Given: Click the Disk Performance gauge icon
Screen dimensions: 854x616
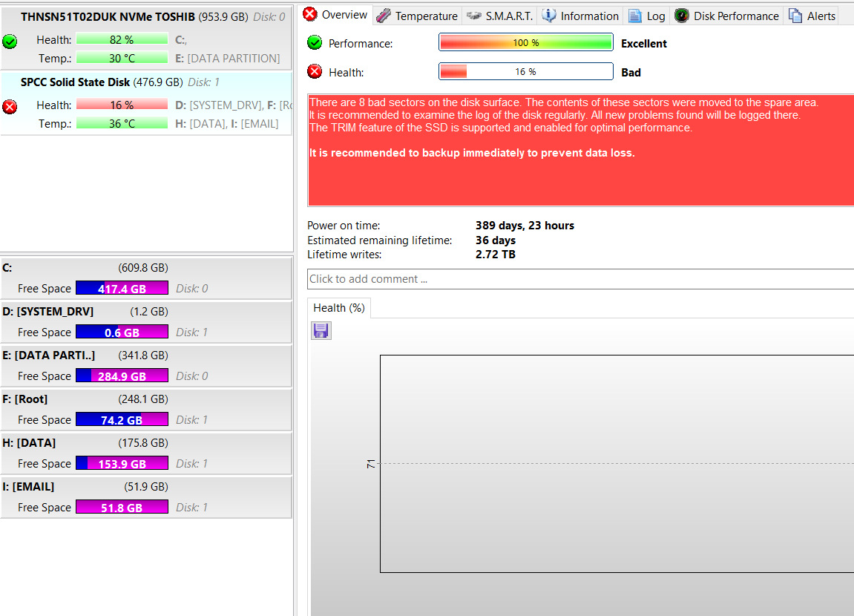Looking at the screenshot, I should tap(681, 16).
